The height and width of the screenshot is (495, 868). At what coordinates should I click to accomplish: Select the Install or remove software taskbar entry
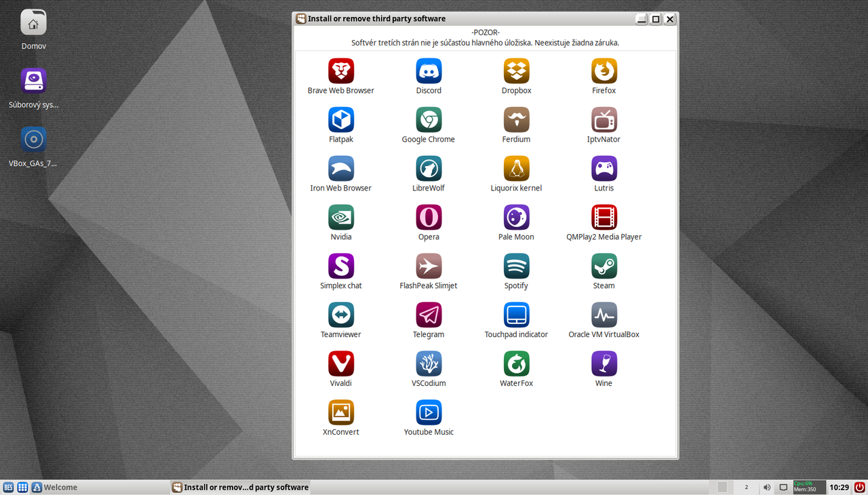click(x=240, y=487)
